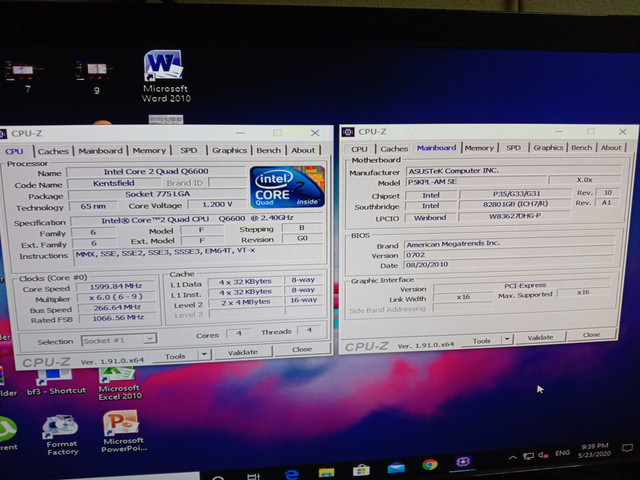Click Close button in left CPU-Z window
This screenshot has height=480, width=640.
click(x=302, y=349)
